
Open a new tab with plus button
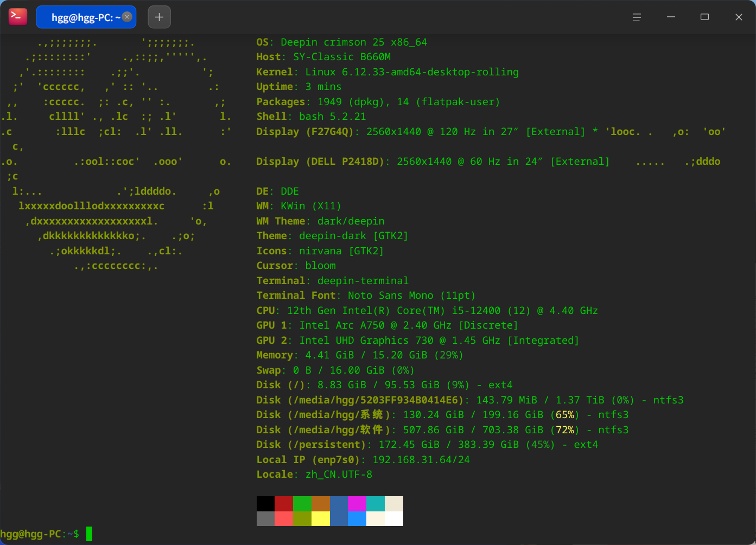[159, 17]
